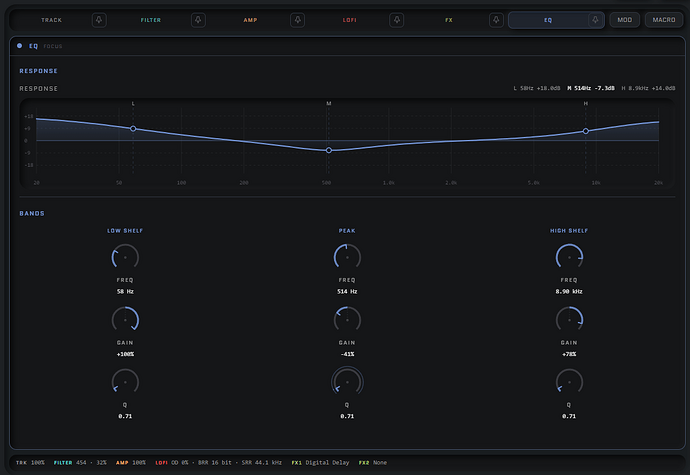Click the +78% gain value
The image size is (690, 475).
click(569, 354)
